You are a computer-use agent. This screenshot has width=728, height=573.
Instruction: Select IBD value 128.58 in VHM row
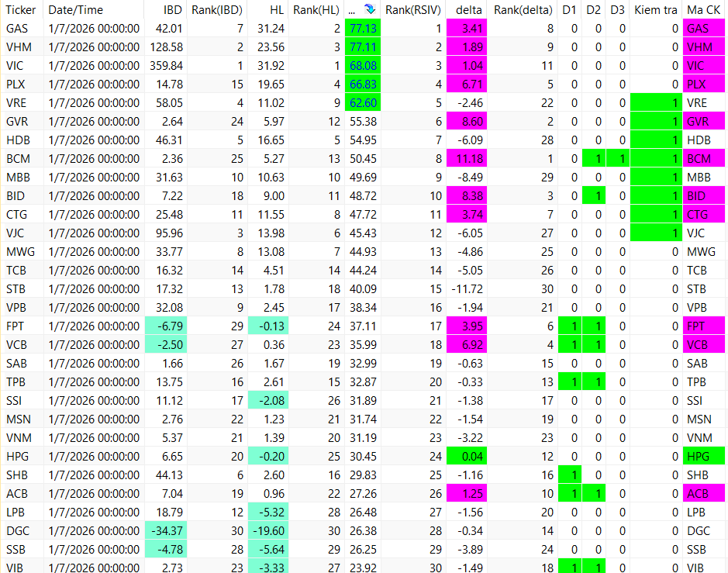point(166,47)
